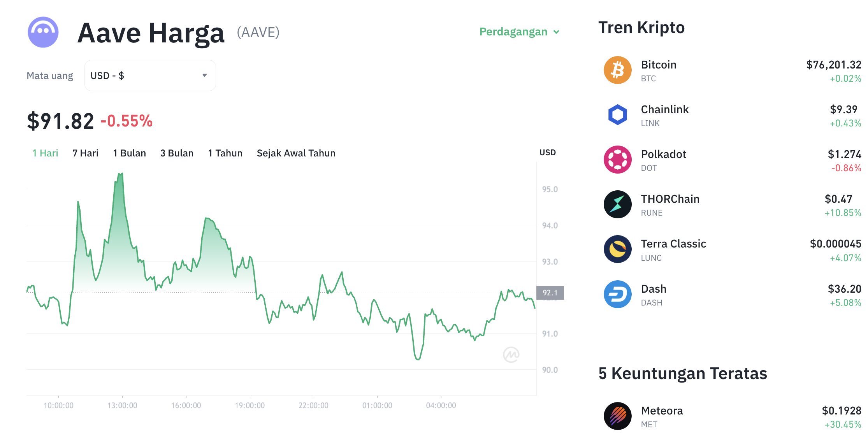Click the 92.1 price marker on chart axis
The width and height of the screenshot is (868, 439).
[x=550, y=293]
